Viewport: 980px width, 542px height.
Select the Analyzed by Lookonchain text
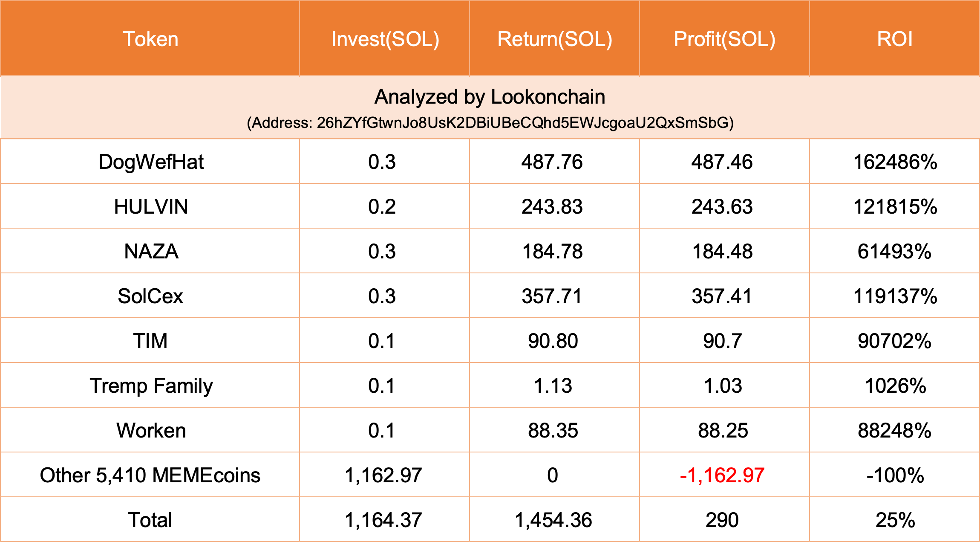point(490,97)
